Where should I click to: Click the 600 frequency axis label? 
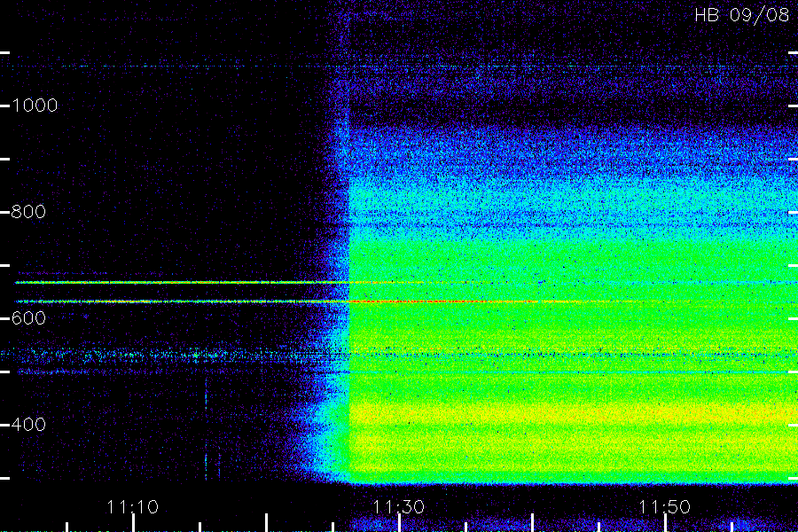coord(28,318)
